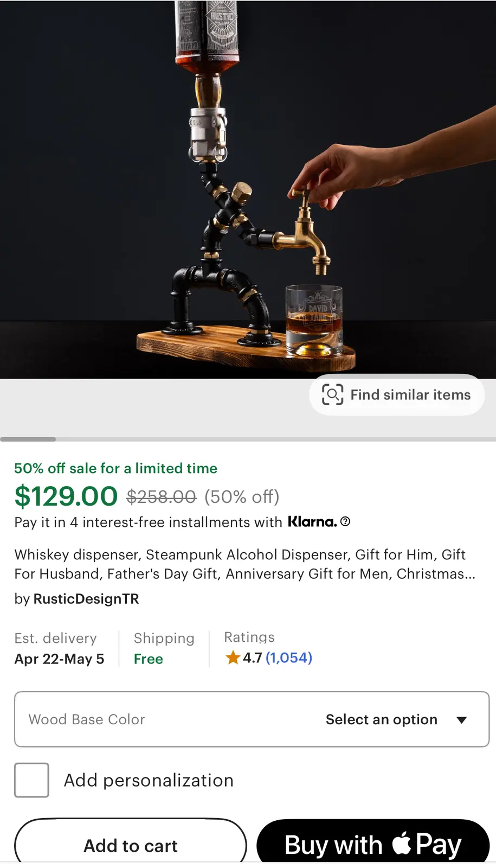Click the 50% off limited time sale text
Viewport: 496px width, 868px height.
tap(115, 468)
